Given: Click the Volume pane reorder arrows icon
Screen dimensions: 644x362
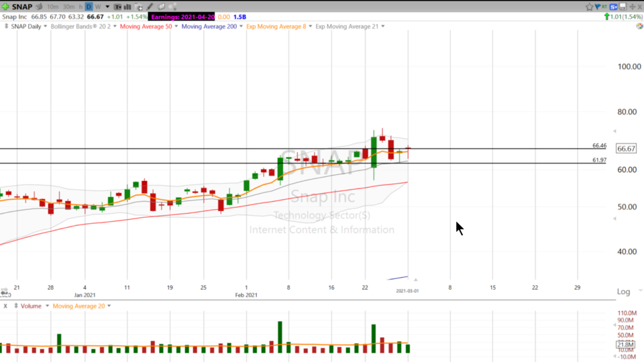Looking at the screenshot, I should pos(16,306).
